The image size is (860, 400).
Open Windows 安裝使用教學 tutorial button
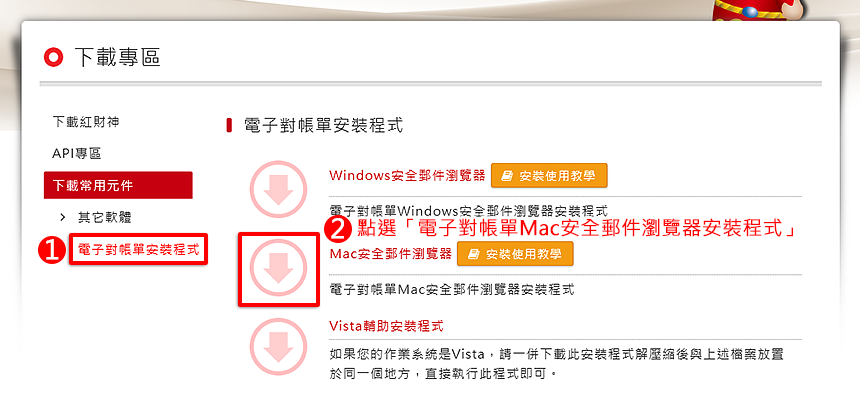(549, 176)
